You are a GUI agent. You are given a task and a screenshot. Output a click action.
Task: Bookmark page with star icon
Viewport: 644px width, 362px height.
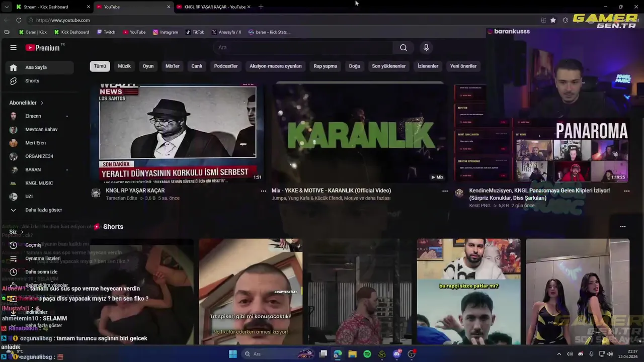[553, 20]
